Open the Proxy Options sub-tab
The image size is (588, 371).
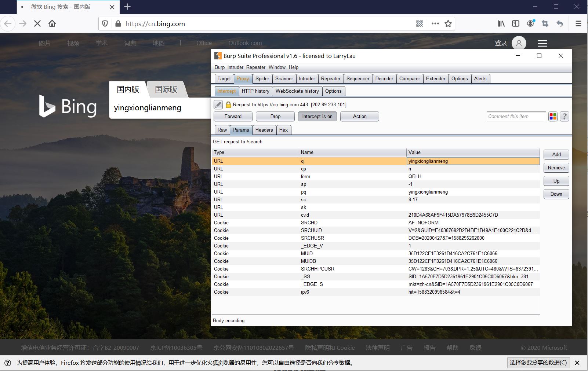tap(333, 91)
